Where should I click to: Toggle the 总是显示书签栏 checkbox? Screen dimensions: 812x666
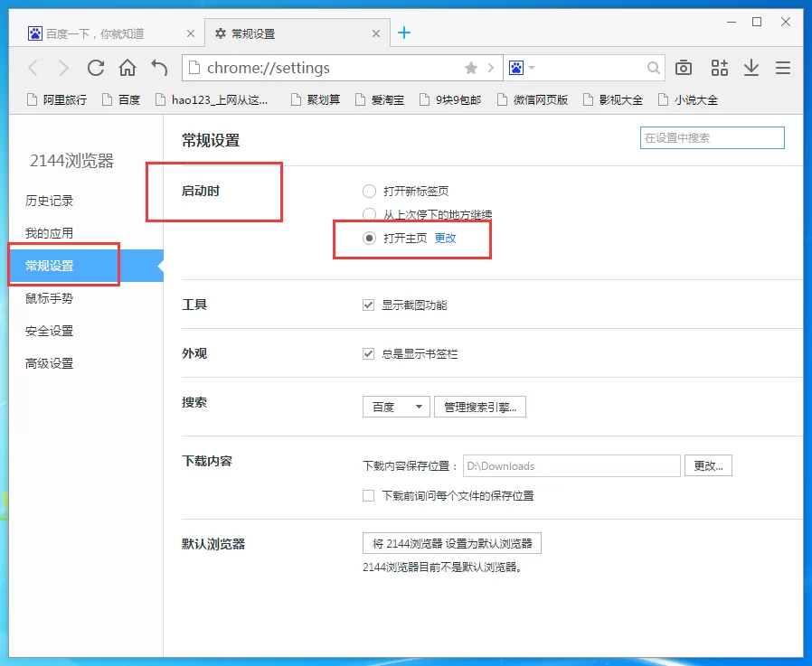pos(368,353)
